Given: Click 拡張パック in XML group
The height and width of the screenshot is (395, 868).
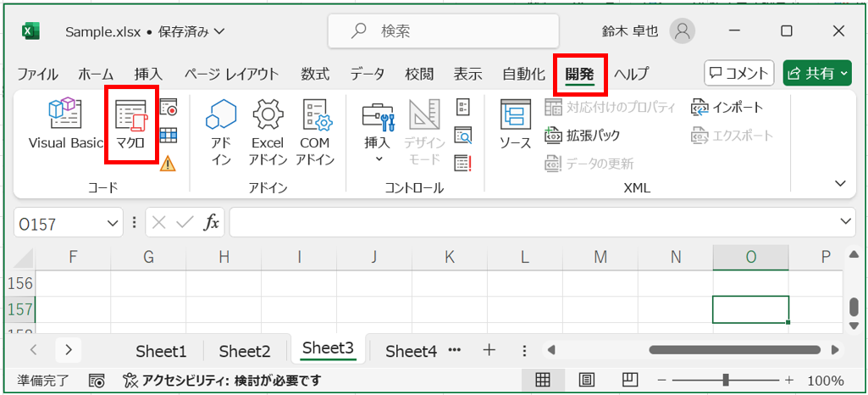Looking at the screenshot, I should pyautogui.click(x=582, y=135).
